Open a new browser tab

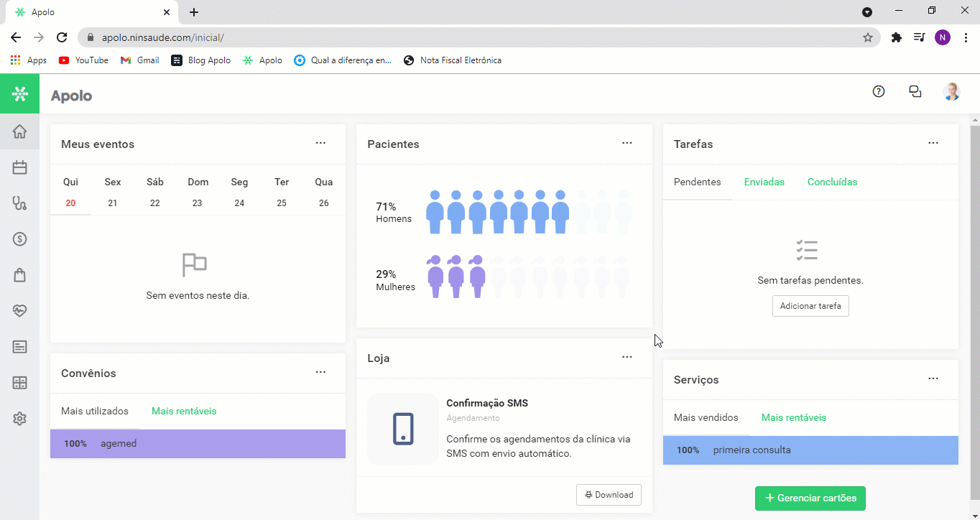pos(194,12)
